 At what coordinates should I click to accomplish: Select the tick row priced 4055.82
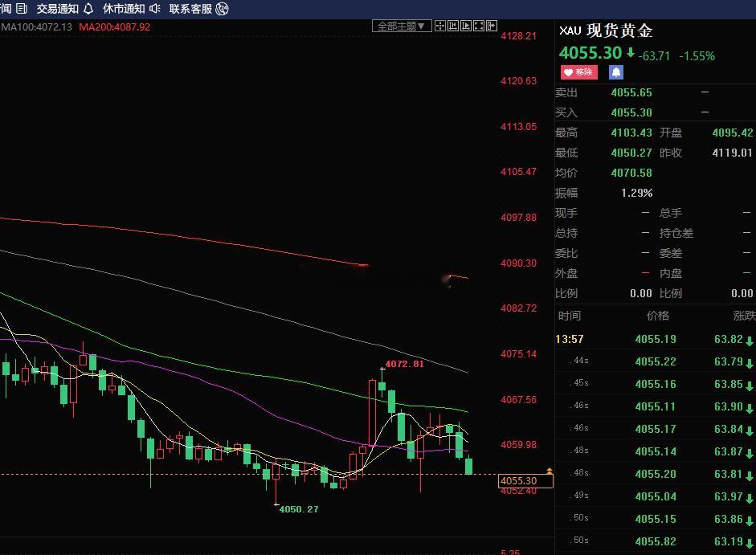point(656,541)
